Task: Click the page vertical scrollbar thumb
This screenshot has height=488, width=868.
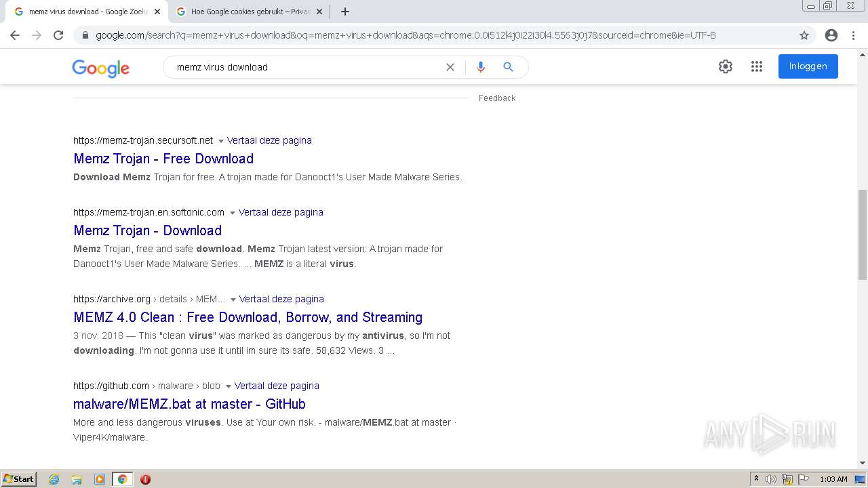Action: tap(863, 235)
